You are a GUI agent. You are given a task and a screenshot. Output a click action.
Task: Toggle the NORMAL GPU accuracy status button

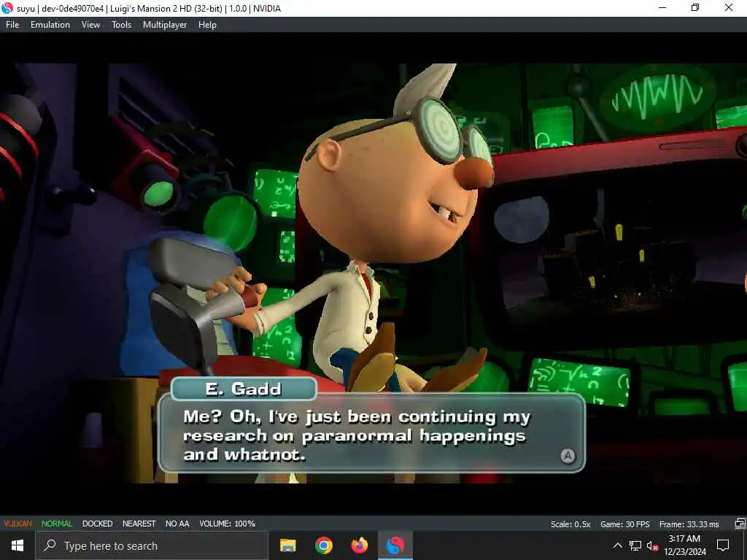tap(57, 524)
